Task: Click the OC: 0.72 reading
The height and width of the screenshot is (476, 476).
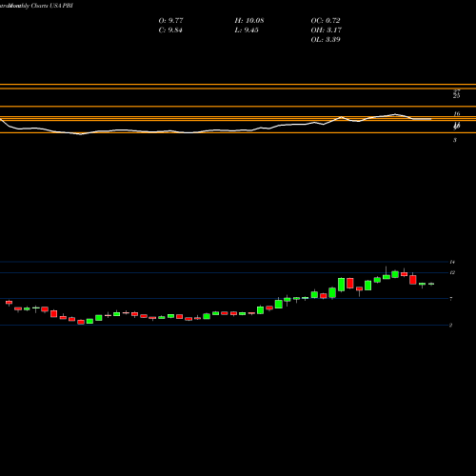Action: [x=326, y=21]
